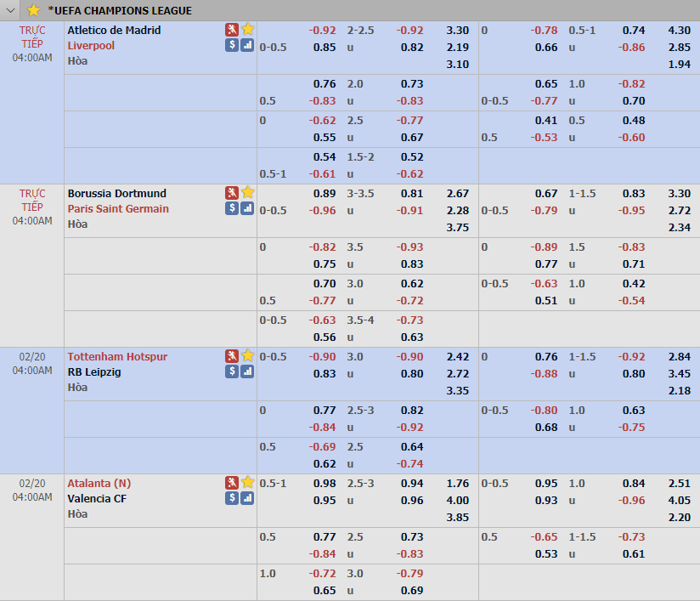
Task: Select over 2.5-3 odds 0.94
Action: (x=412, y=484)
